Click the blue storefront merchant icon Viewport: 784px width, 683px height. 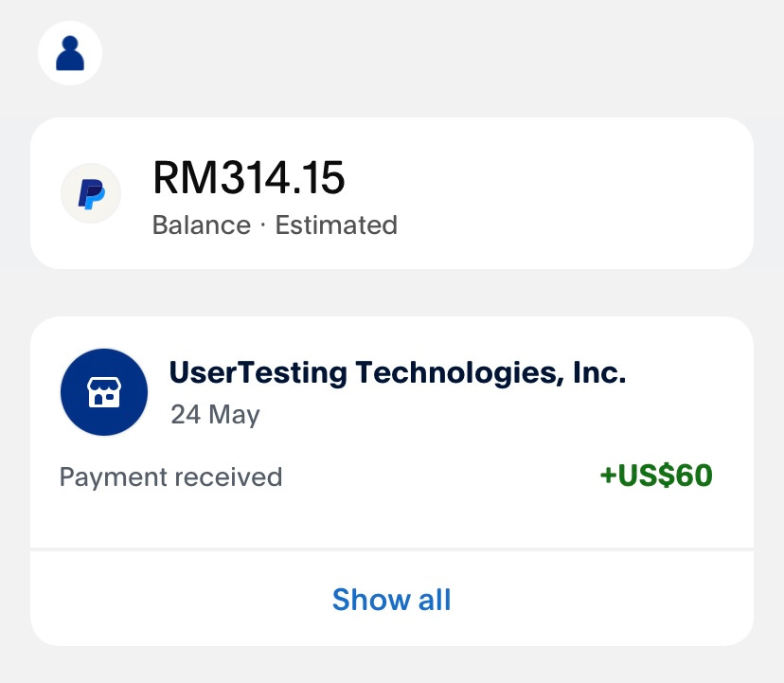click(104, 392)
